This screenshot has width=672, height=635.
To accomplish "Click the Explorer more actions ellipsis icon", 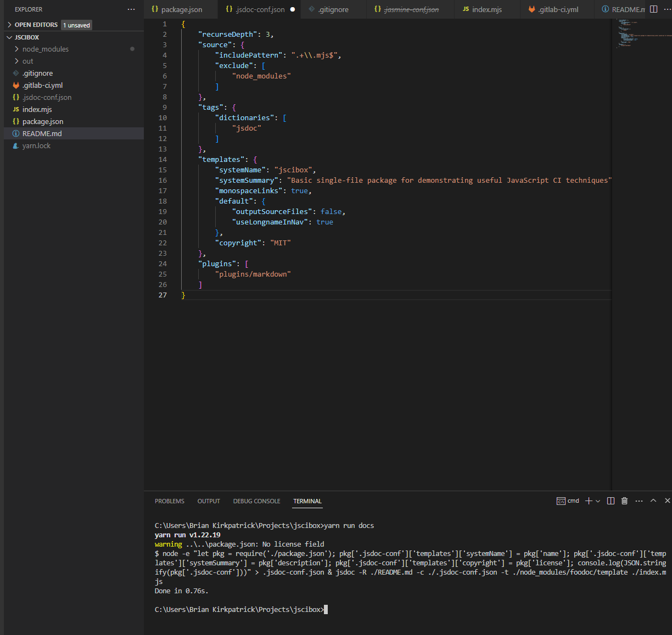I will pyautogui.click(x=131, y=9).
